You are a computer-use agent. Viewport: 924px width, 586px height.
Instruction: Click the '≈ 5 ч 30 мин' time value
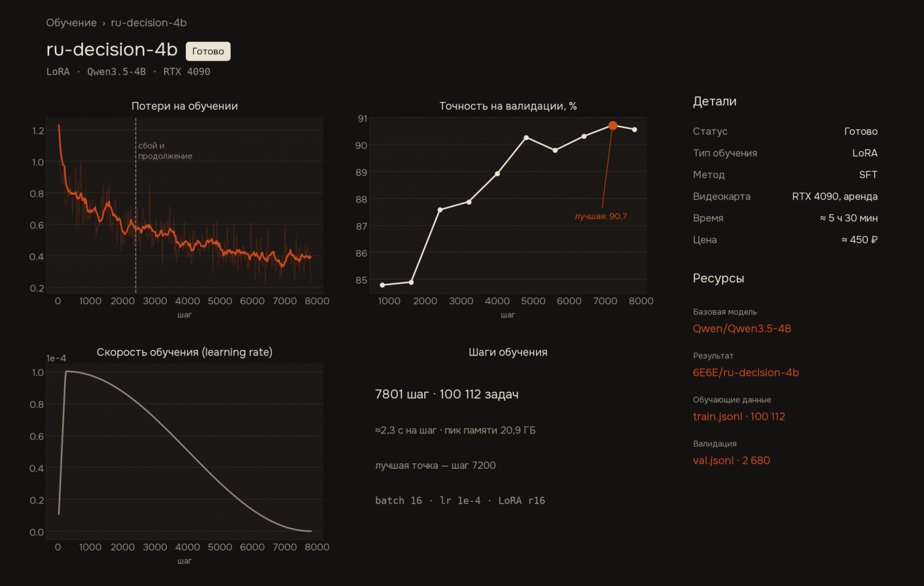tap(849, 218)
